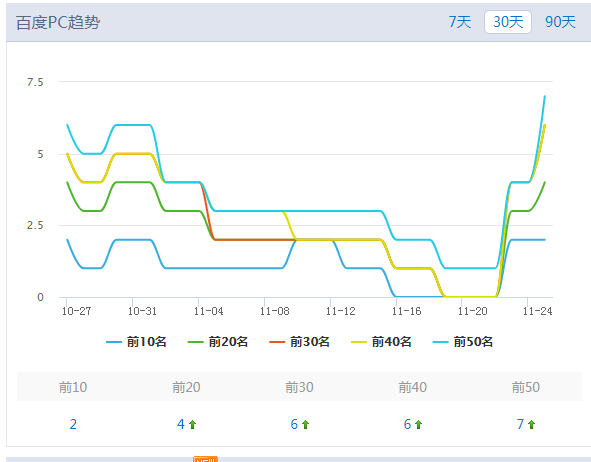The height and width of the screenshot is (462, 591).
Task: Click the 前10 count link showing 2
Action: pos(73,424)
